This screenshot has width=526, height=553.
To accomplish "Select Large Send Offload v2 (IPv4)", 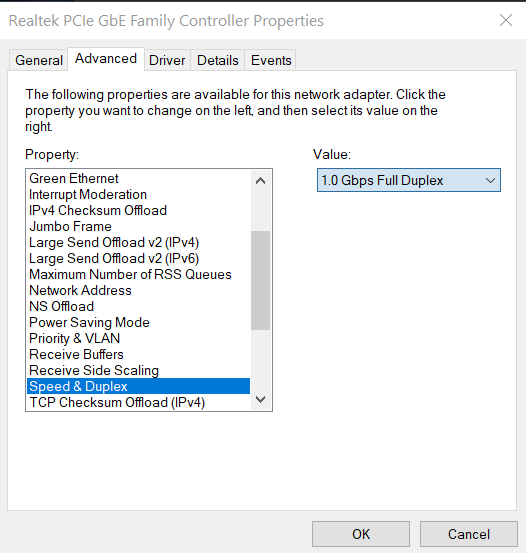I will pyautogui.click(x=138, y=242).
